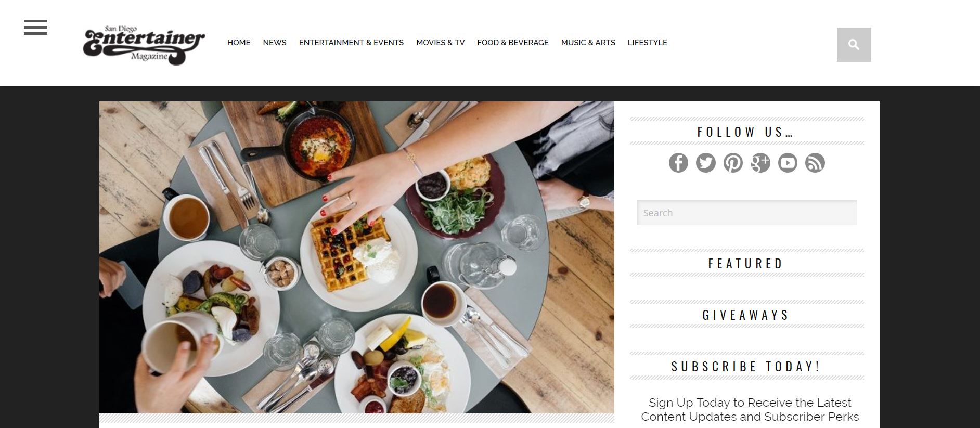Open the News menu item
980x428 pixels.
pos(275,43)
